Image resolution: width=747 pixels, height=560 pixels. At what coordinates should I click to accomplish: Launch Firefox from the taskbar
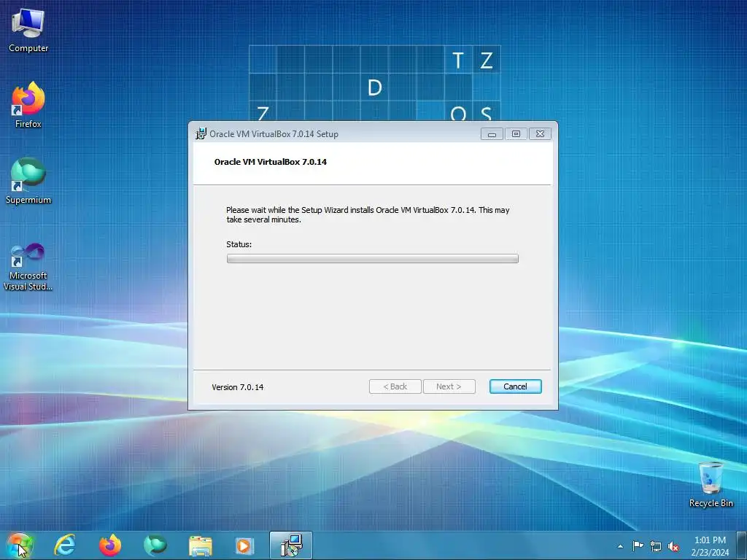coord(110,545)
